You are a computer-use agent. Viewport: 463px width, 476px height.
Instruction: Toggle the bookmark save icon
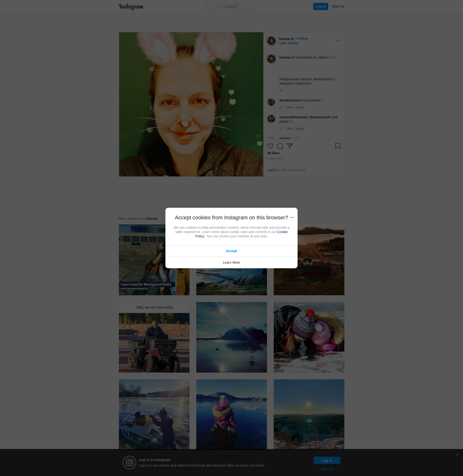coord(338,146)
